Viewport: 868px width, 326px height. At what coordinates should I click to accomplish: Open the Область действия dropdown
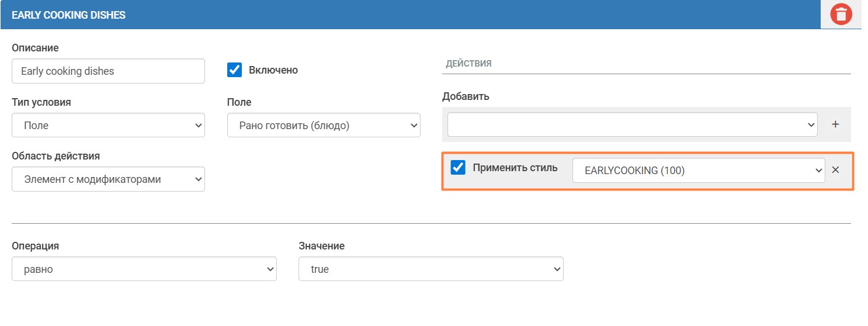click(108, 179)
